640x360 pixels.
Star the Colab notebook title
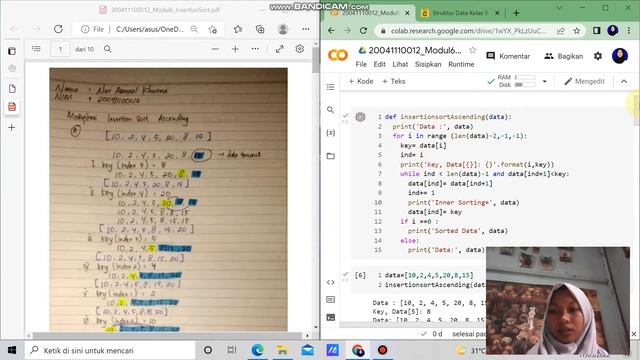pos(472,50)
